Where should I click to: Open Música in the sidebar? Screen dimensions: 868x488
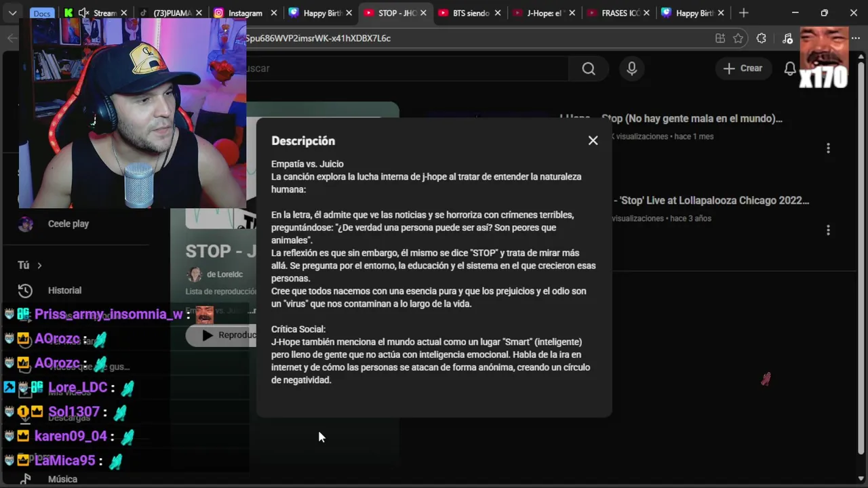click(62, 479)
